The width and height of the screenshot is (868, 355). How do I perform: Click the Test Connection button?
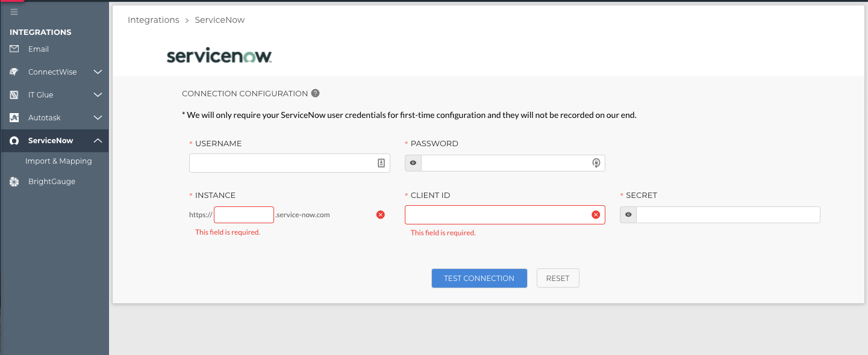pos(479,278)
